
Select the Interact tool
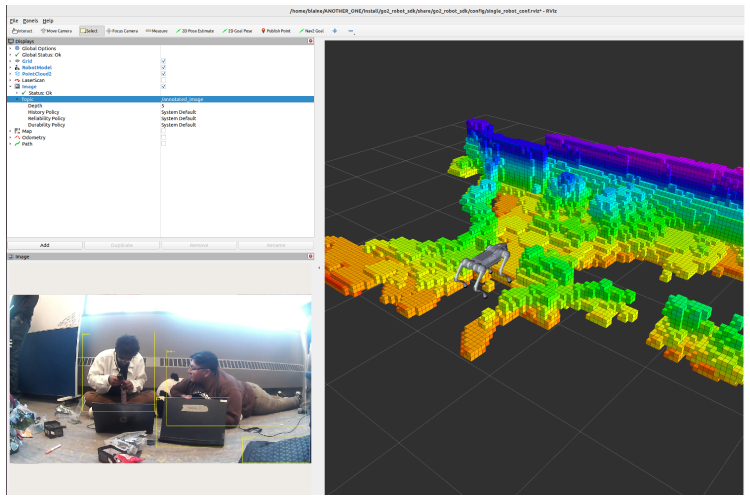click(22, 31)
